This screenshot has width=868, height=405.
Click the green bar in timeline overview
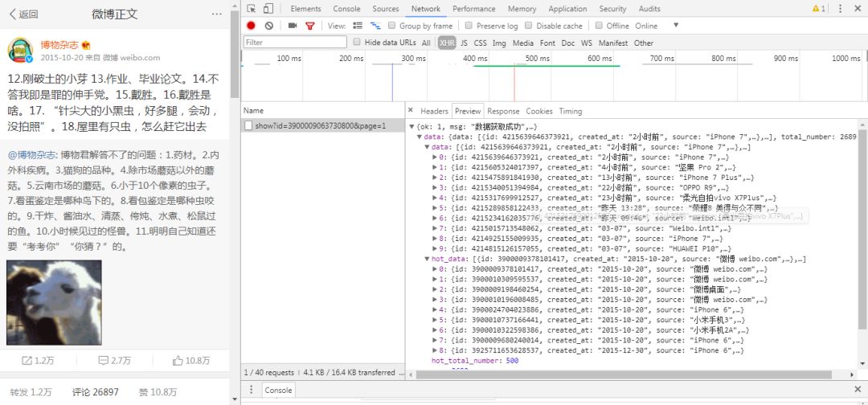[x=547, y=66]
